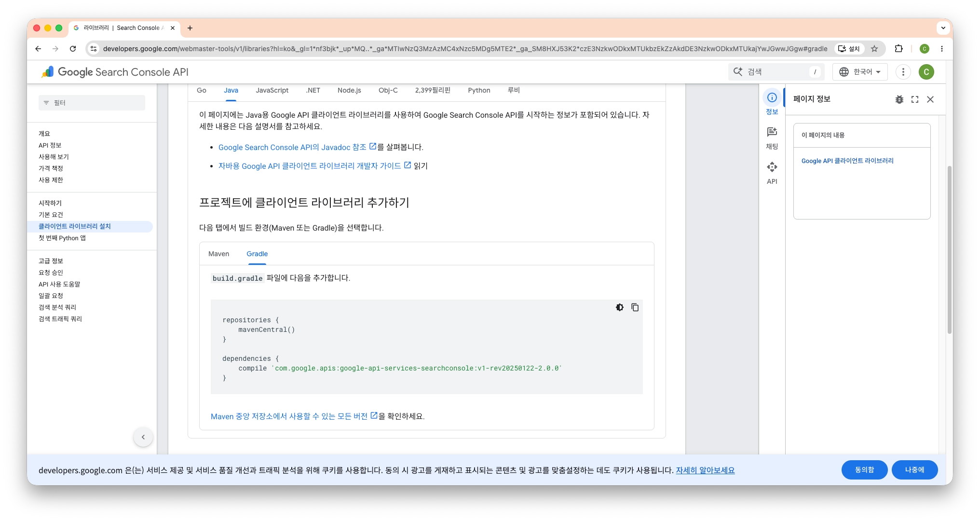Screen dimensions: 980x521
Task: Go back to previous page
Action: pos(38,49)
